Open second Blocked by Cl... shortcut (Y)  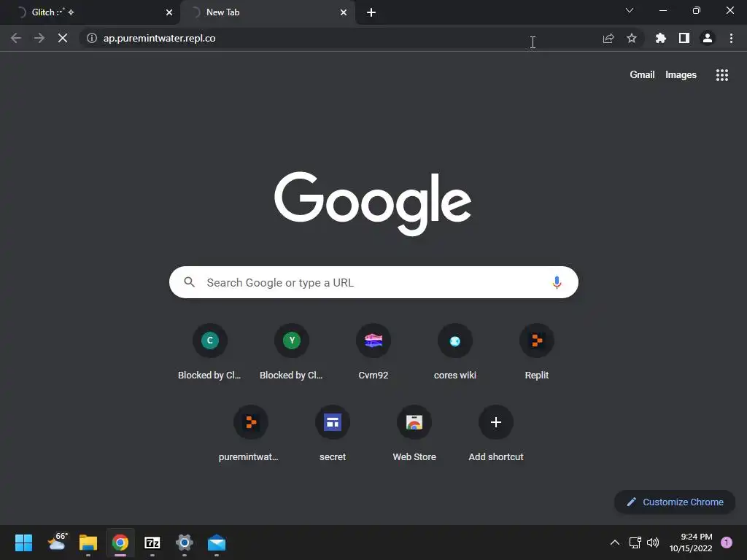[292, 352]
